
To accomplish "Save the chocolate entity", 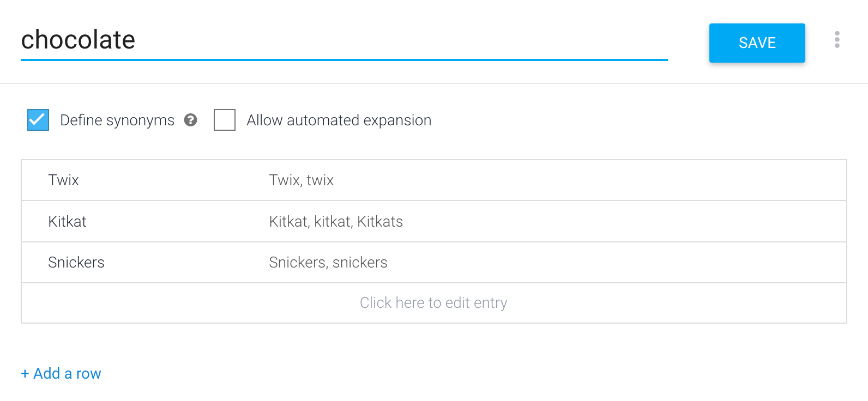I will click(757, 43).
